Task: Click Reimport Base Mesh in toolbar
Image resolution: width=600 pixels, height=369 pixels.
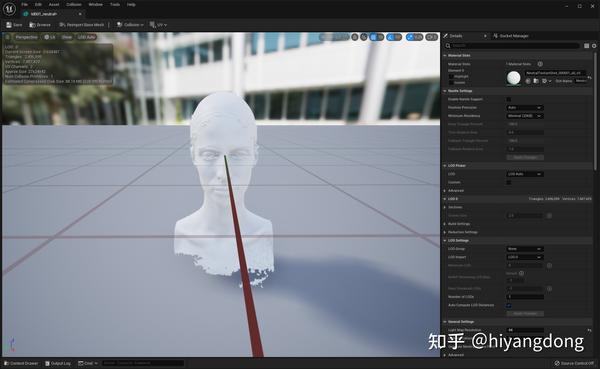Action: click(x=82, y=25)
